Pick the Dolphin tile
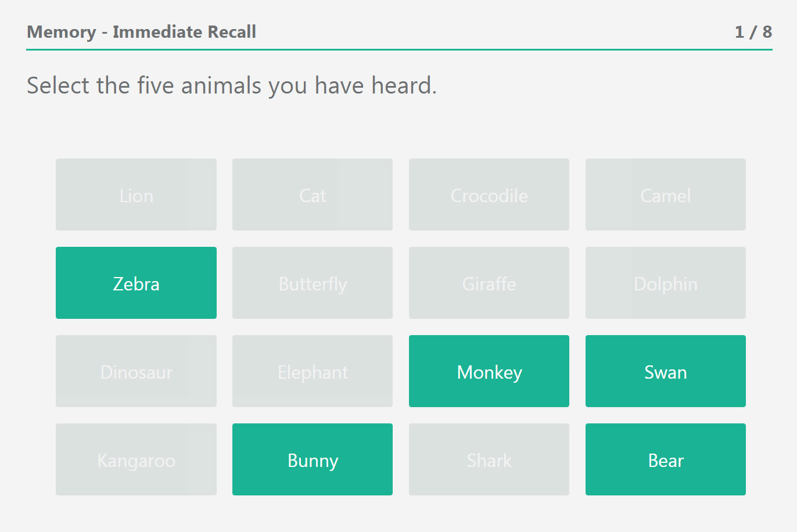The image size is (797, 532). tap(665, 283)
